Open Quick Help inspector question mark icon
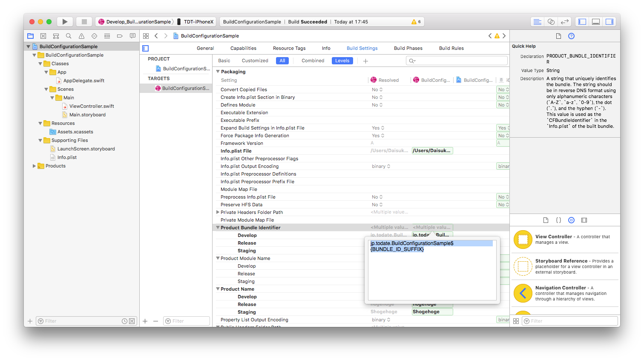 (x=571, y=36)
